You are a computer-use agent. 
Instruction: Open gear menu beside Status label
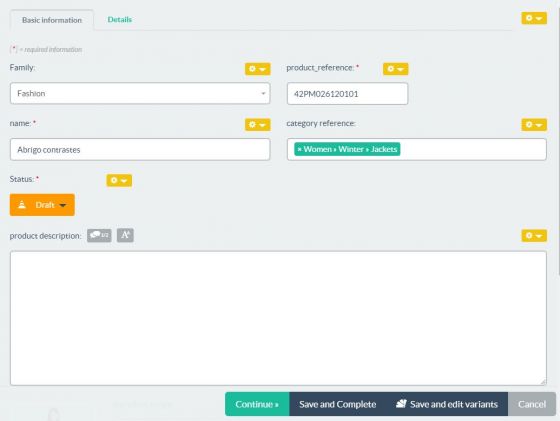(119, 180)
